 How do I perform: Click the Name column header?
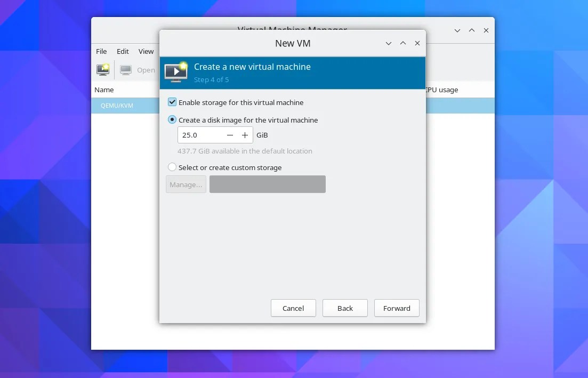click(104, 90)
